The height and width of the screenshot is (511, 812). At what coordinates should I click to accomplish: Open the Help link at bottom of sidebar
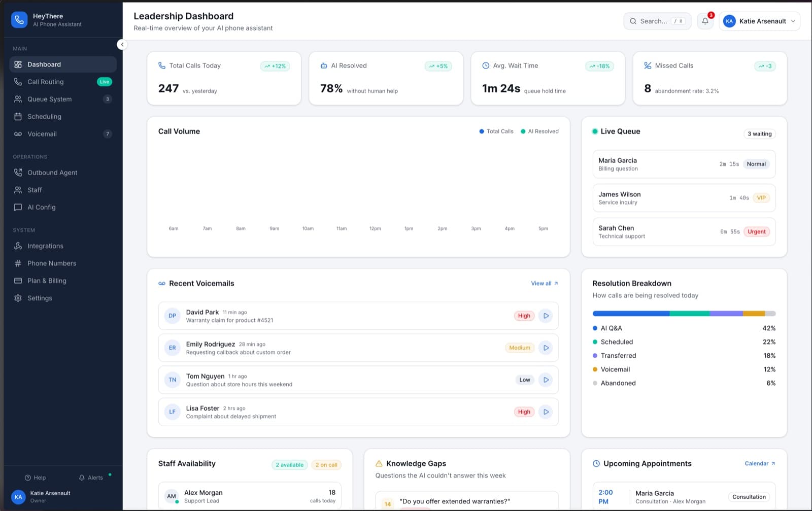(x=36, y=478)
